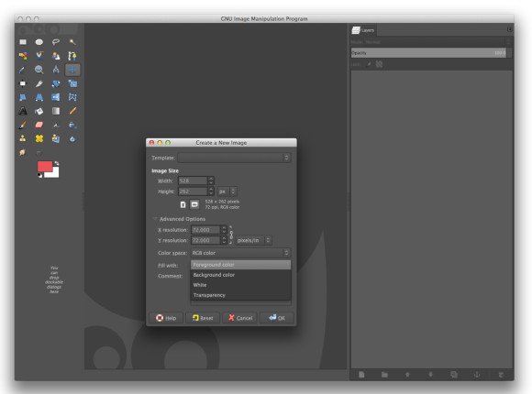This screenshot has width=532, height=394.
Task: Adjust the layer Opacity slider
Action: [428, 53]
